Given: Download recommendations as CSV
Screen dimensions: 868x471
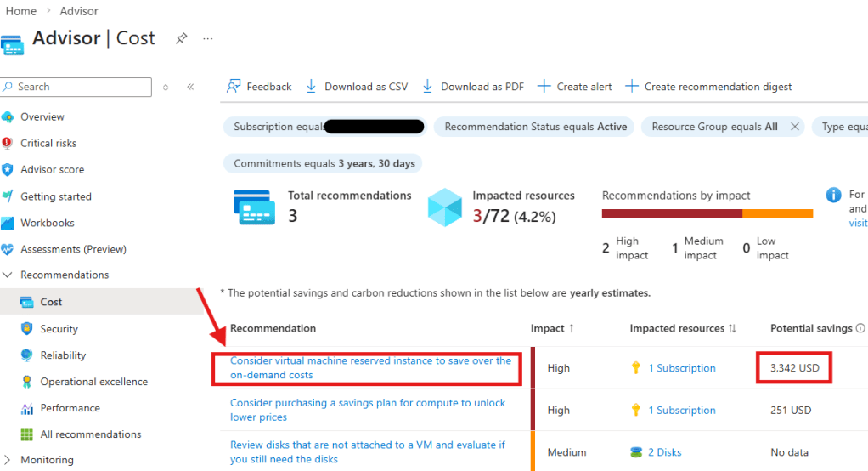Looking at the screenshot, I should point(357,87).
